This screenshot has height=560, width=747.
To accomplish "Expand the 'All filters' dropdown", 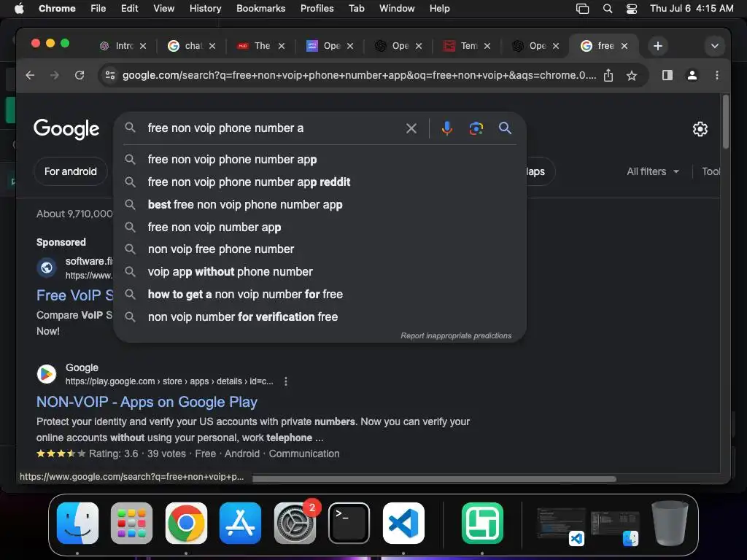I will (653, 171).
